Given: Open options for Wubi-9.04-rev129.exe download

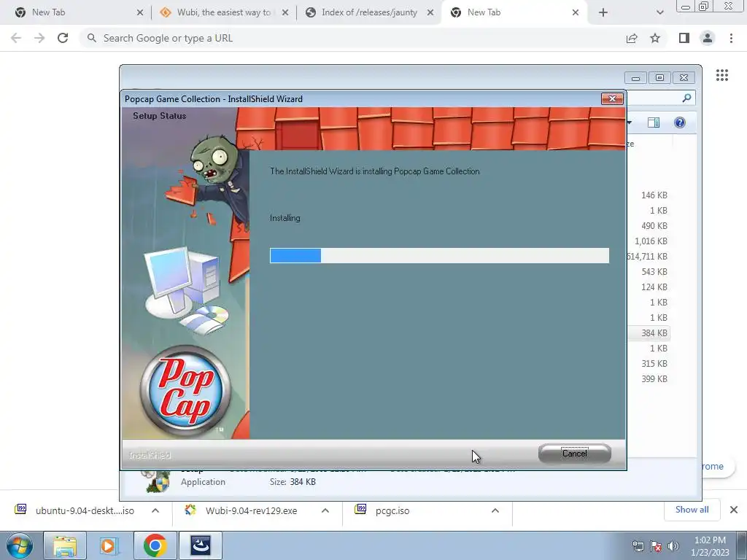Looking at the screenshot, I should coord(325,510).
